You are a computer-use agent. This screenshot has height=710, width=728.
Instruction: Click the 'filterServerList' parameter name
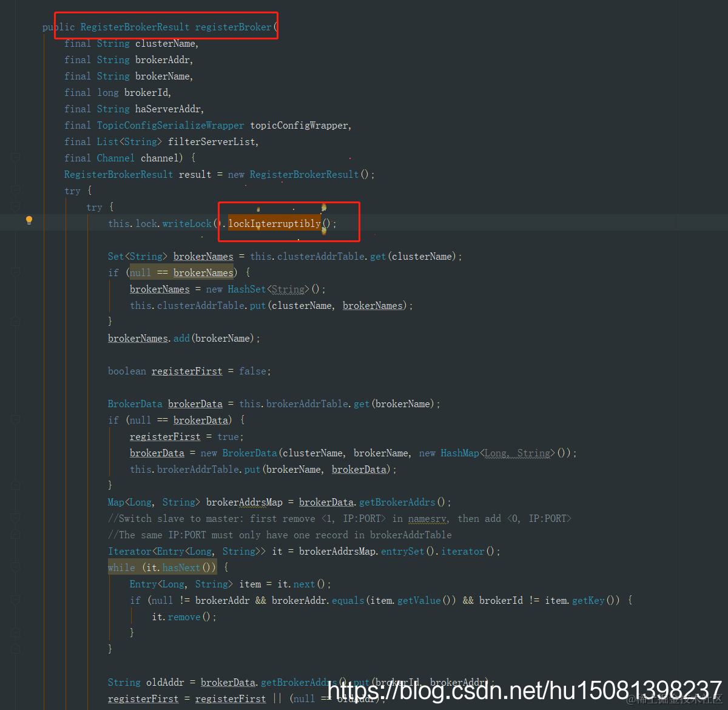(212, 141)
